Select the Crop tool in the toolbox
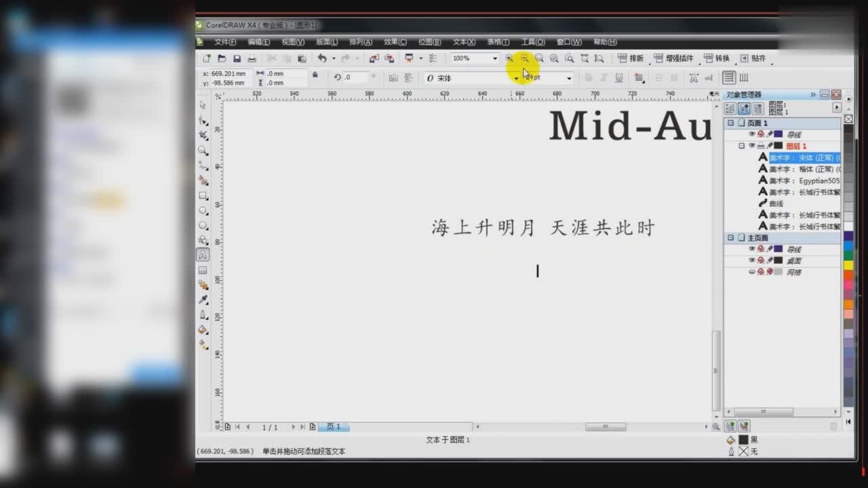This screenshot has width=868, height=488. (203, 136)
